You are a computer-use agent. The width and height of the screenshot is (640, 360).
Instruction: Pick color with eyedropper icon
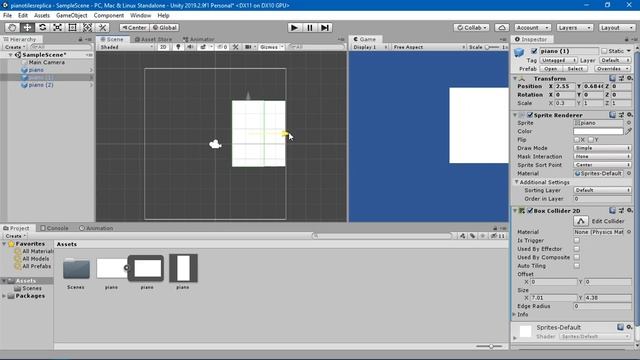[x=629, y=131]
